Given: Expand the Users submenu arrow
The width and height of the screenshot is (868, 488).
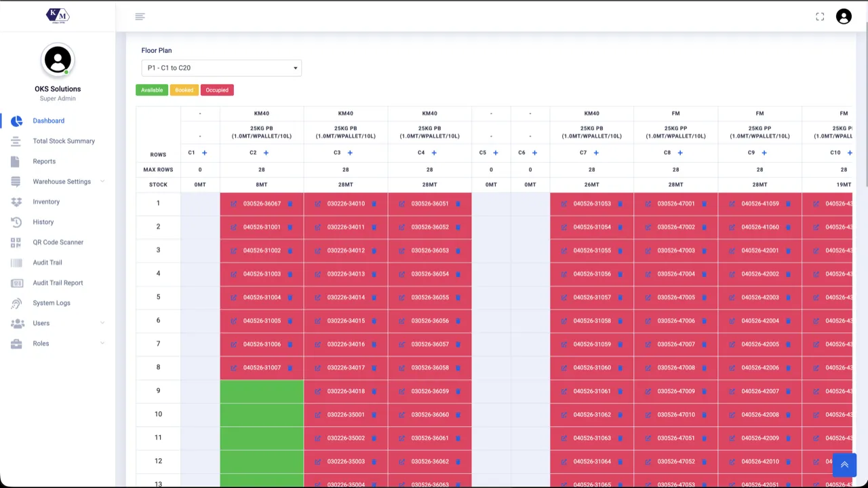Looking at the screenshot, I should point(102,323).
